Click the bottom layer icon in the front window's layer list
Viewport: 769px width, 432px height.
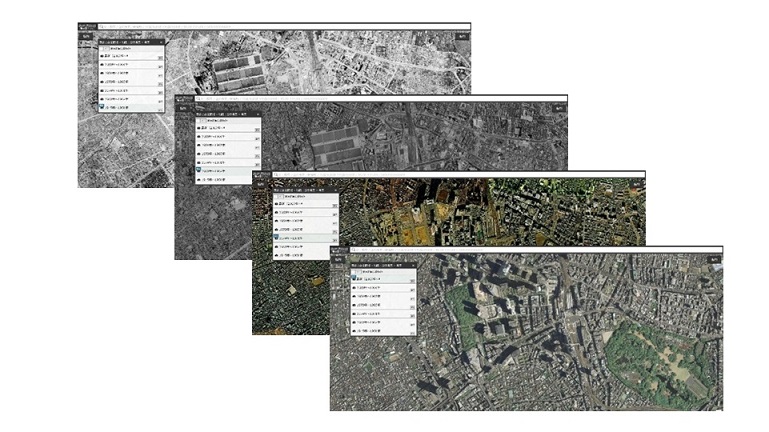click(x=354, y=330)
